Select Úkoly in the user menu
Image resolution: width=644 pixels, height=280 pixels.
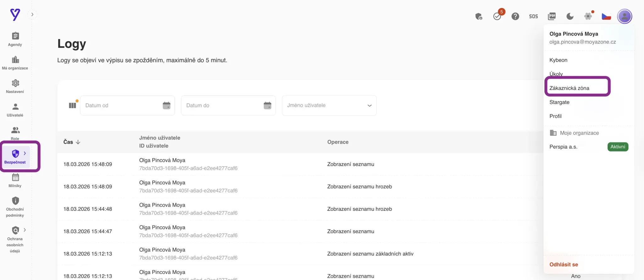click(x=556, y=74)
